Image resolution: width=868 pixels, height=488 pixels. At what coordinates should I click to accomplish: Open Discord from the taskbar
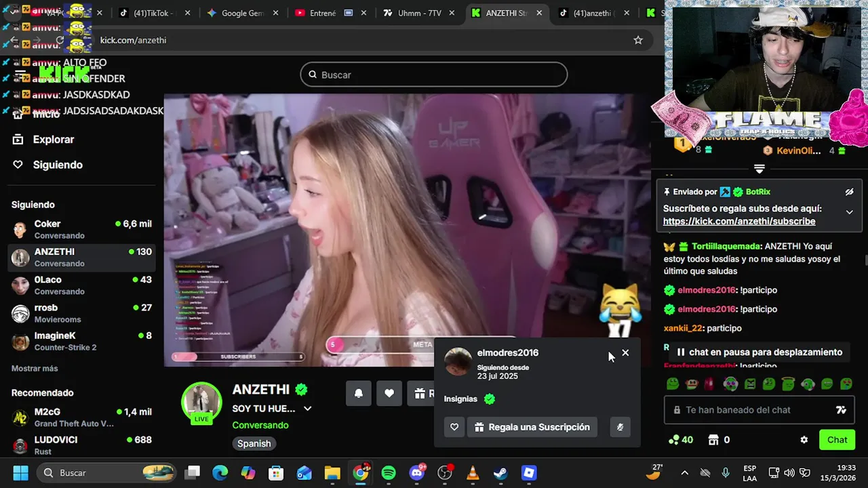(x=417, y=472)
